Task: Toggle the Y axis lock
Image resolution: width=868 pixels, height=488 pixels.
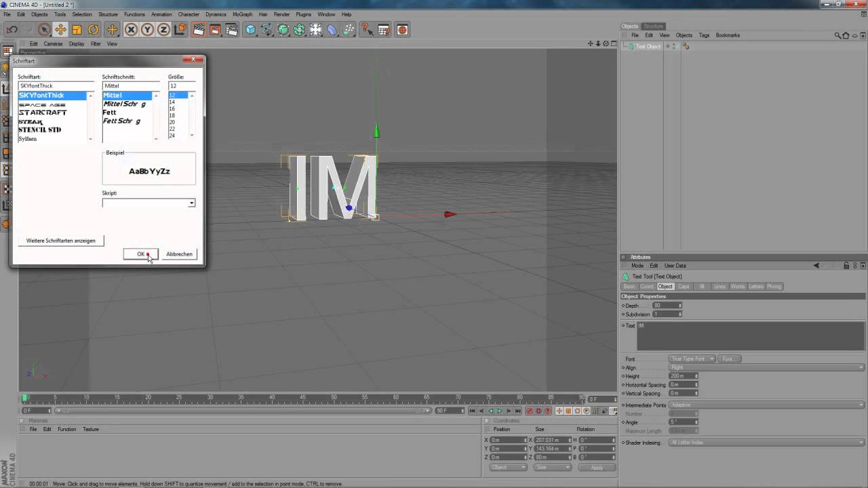Action: [147, 30]
